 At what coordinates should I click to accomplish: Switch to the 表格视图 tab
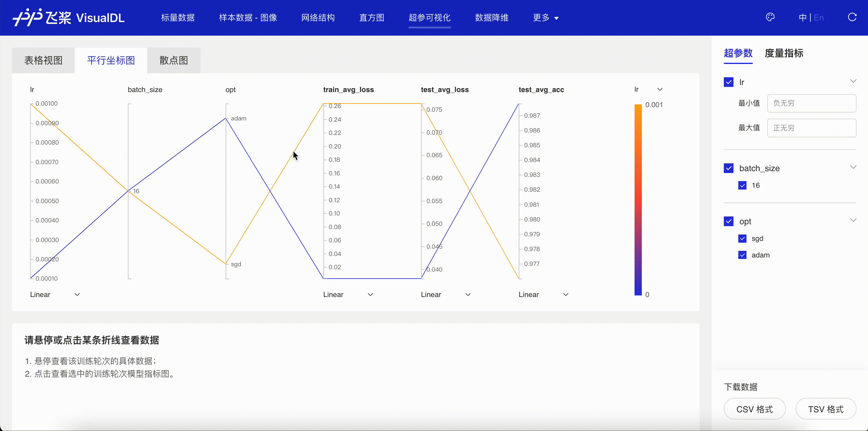tap(43, 60)
